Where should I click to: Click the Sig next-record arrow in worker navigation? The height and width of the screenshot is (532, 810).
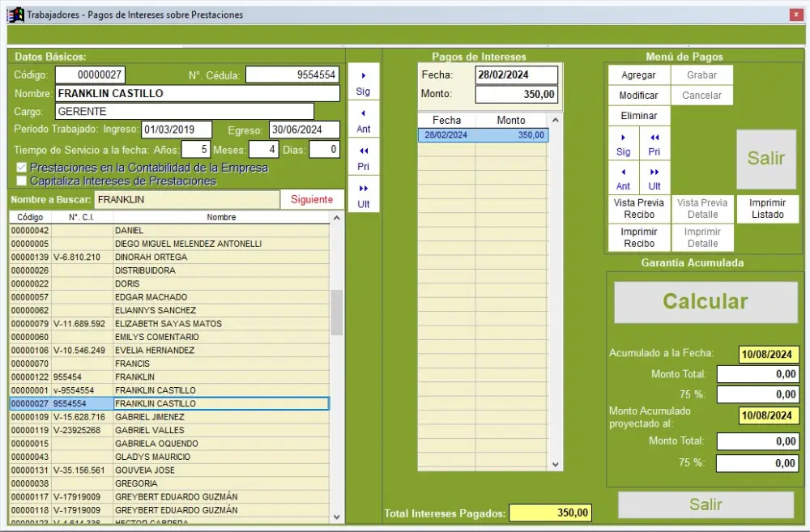pyautogui.click(x=363, y=83)
